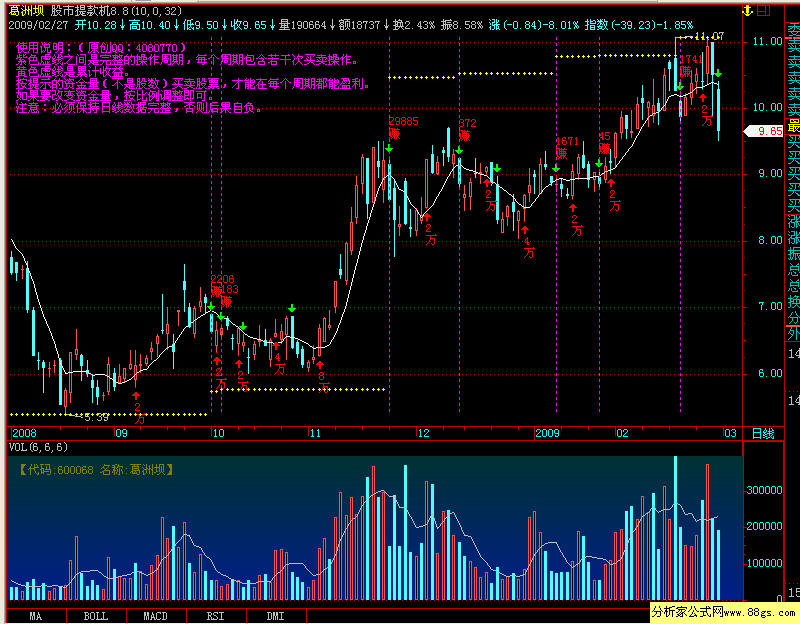The width and height of the screenshot is (800, 624).
Task: Click the 100000 volume axis label
Action: tap(764, 563)
